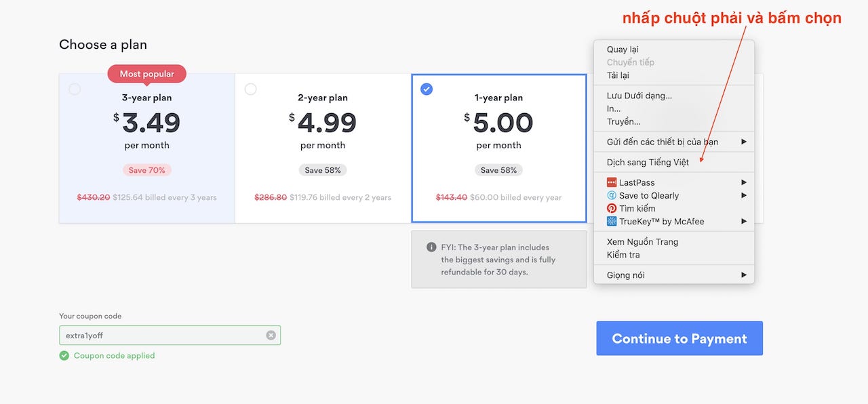Select the 2-year plan radio button

251,89
